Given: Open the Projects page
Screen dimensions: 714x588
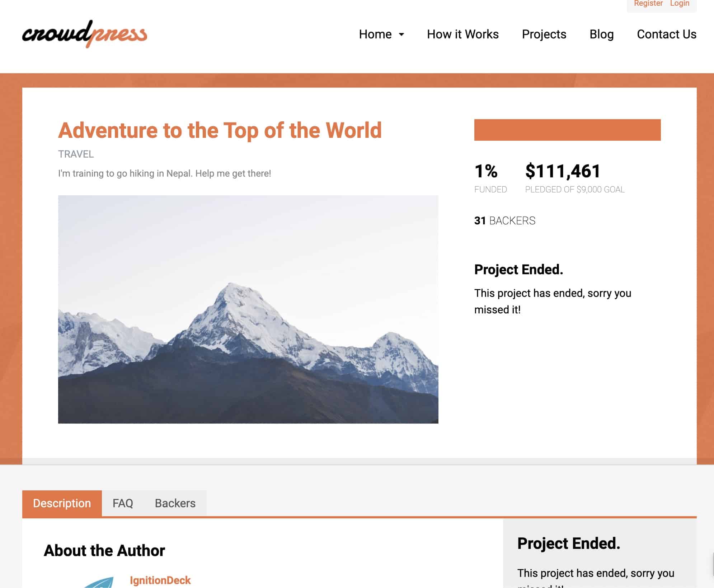Looking at the screenshot, I should (x=544, y=34).
